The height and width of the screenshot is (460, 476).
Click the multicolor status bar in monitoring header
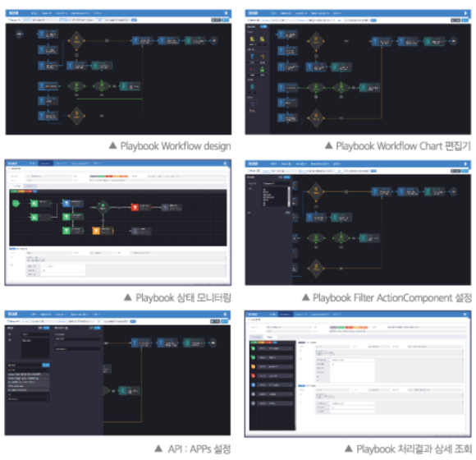108,177
